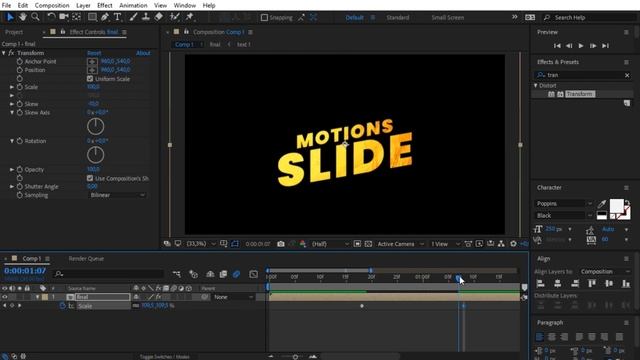Viewport: 640px width, 360px height.
Task: Collapse the Transform effect group
Action: [x=4, y=53]
